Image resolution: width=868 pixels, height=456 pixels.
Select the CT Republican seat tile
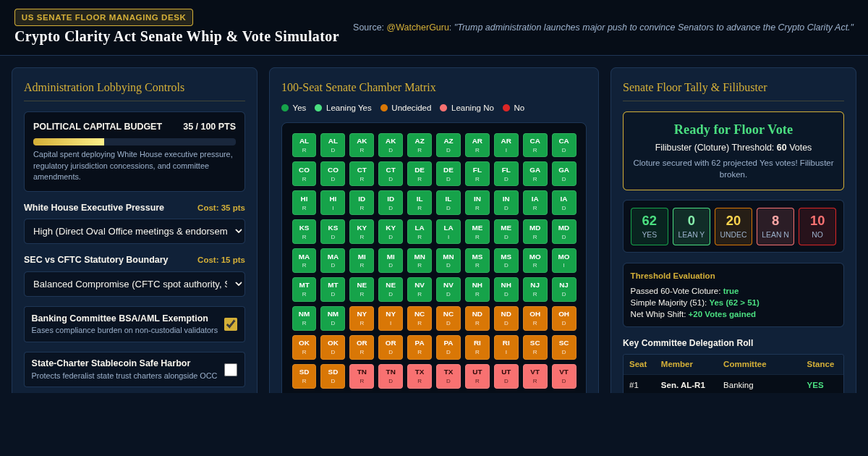pyautogui.click(x=362, y=174)
